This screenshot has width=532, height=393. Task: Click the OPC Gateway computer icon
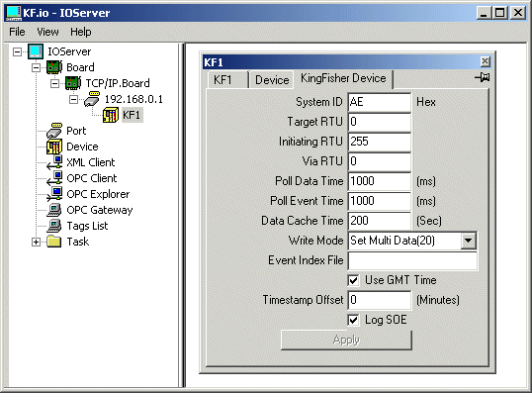coord(54,210)
